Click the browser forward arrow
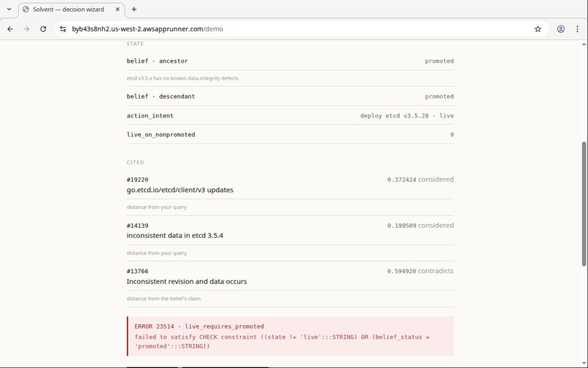Image resolution: width=588 pixels, height=368 pixels. (26, 29)
